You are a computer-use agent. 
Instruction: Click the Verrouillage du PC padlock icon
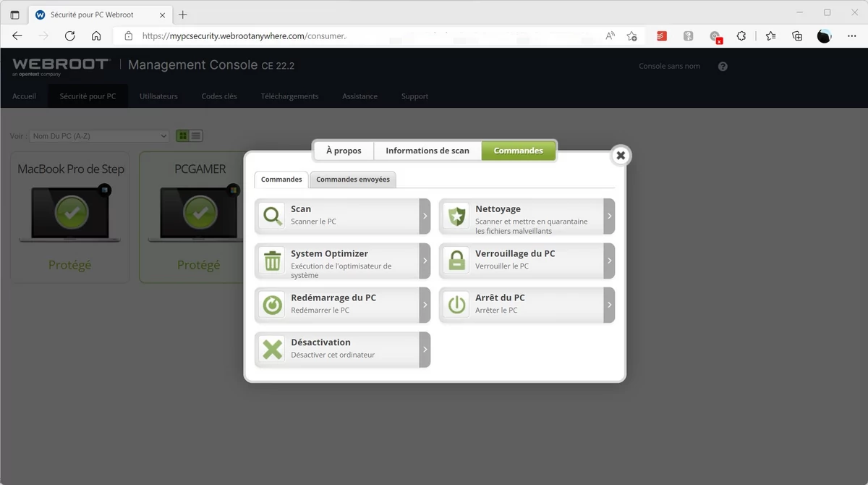456,261
